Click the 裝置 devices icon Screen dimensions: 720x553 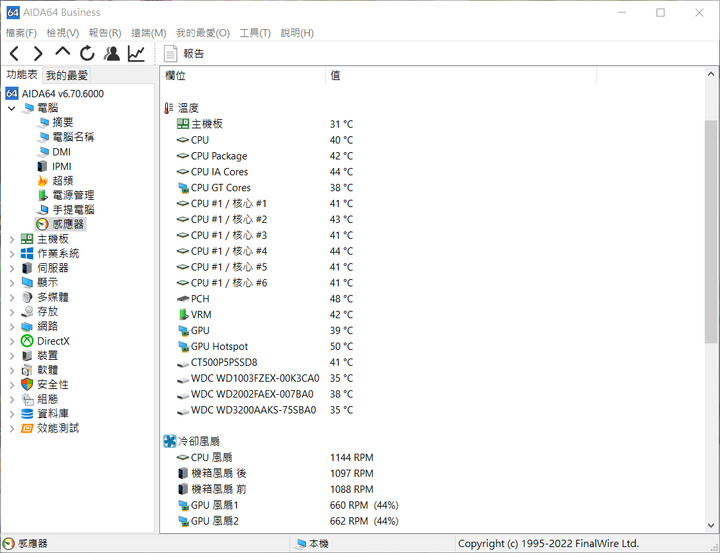tap(27, 356)
